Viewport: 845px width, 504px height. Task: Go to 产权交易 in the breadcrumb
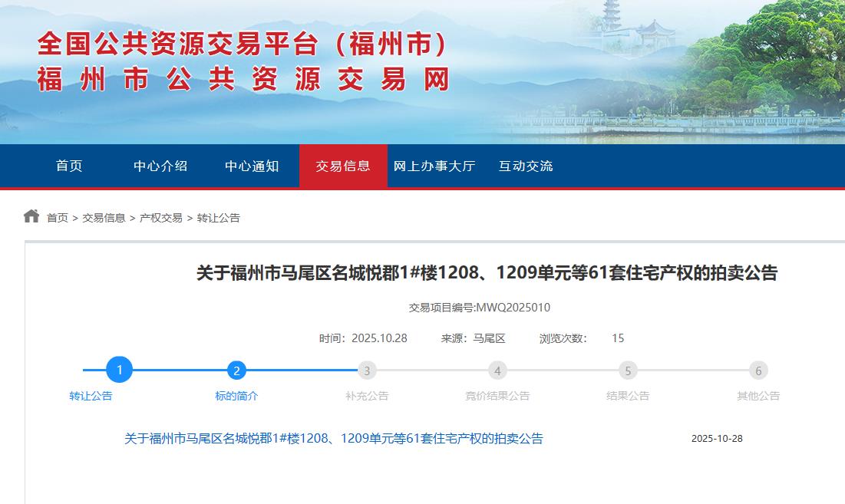(x=161, y=218)
